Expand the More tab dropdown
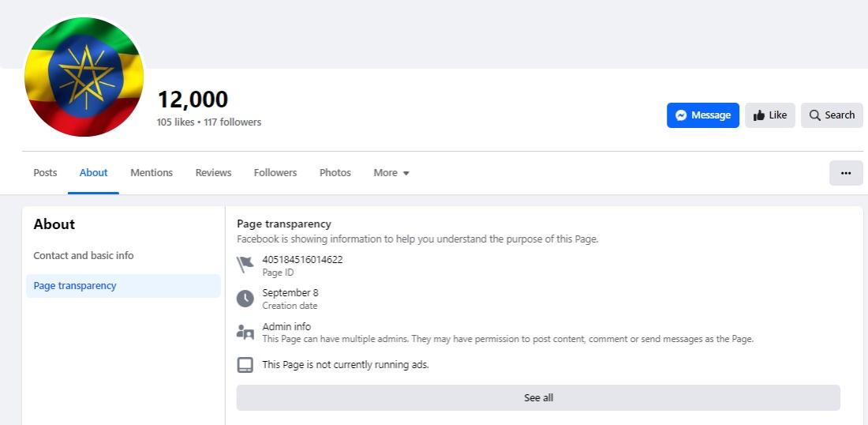868x425 pixels. point(391,173)
